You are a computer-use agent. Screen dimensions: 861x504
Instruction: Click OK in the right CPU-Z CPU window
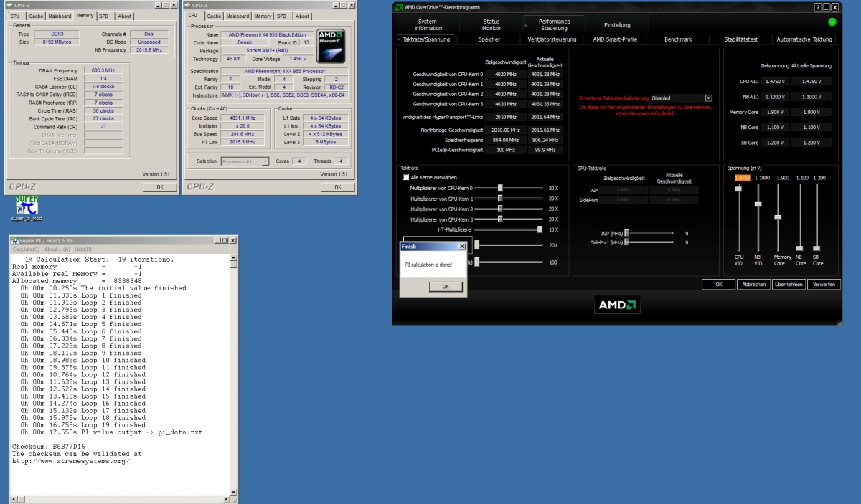click(x=337, y=186)
